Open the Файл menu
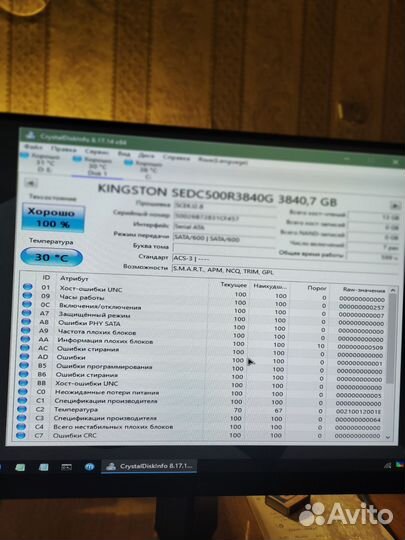 [33, 147]
